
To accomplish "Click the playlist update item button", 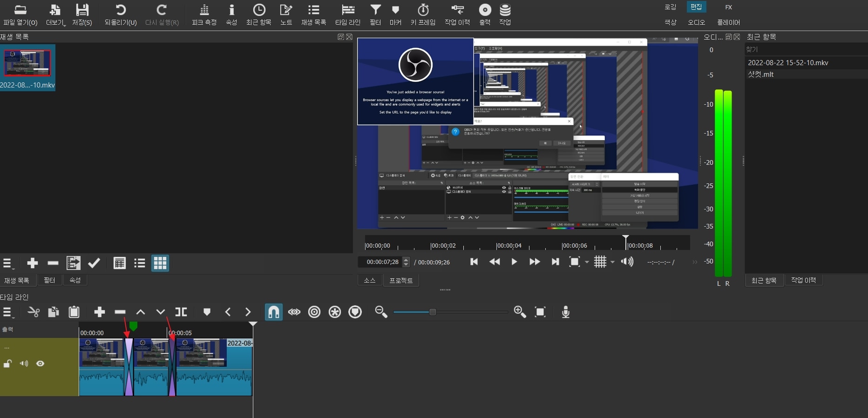I will click(74, 263).
